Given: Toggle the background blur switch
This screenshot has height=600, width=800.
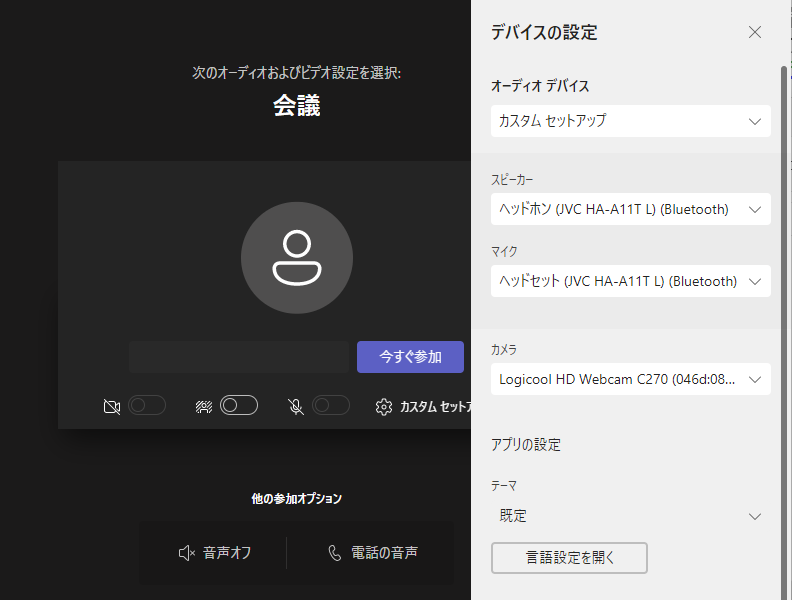Looking at the screenshot, I should [x=239, y=406].
